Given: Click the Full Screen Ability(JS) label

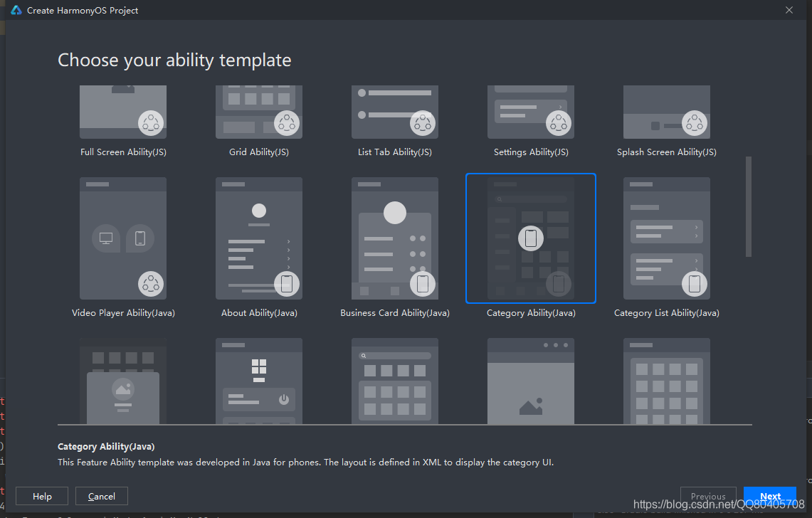Looking at the screenshot, I should [123, 152].
